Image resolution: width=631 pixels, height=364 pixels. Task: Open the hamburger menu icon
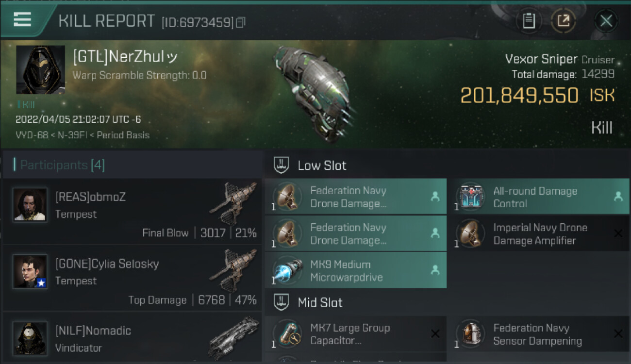click(x=22, y=19)
